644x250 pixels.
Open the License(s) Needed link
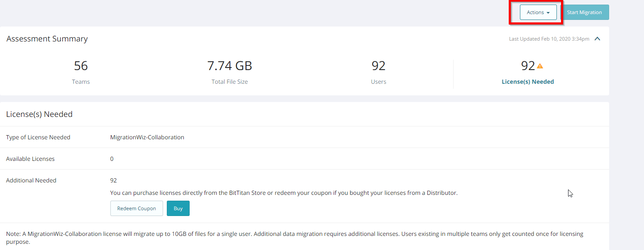pos(527,82)
